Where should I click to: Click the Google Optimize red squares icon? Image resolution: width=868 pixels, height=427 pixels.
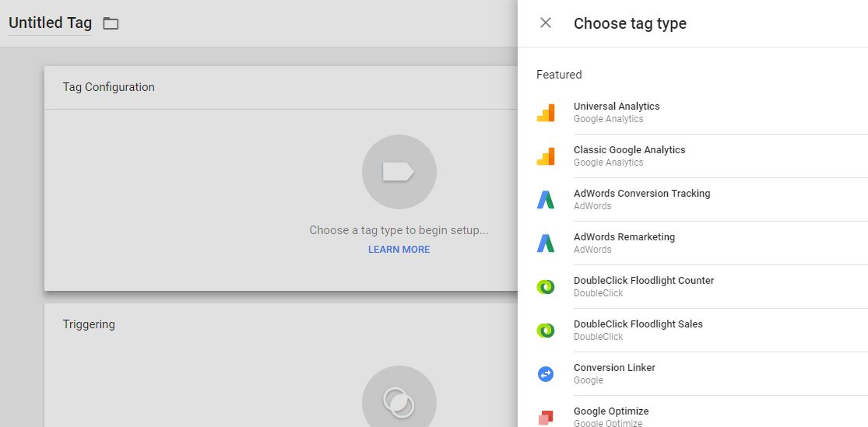click(545, 417)
